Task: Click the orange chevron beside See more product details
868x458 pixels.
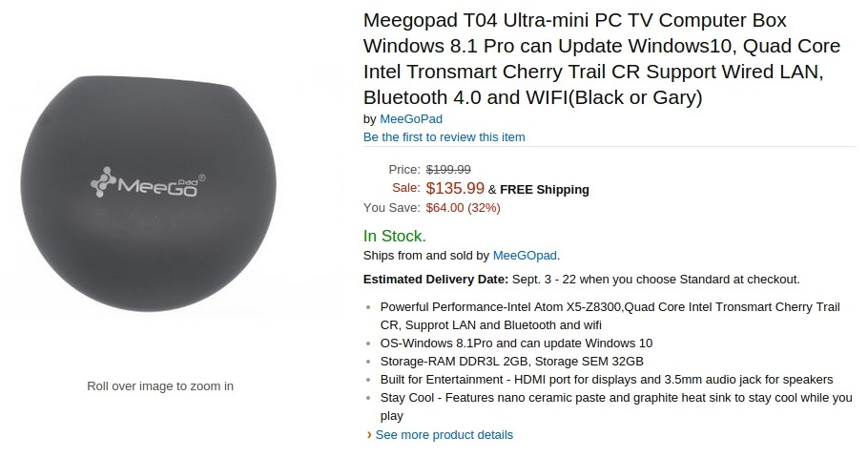Action: click(369, 435)
